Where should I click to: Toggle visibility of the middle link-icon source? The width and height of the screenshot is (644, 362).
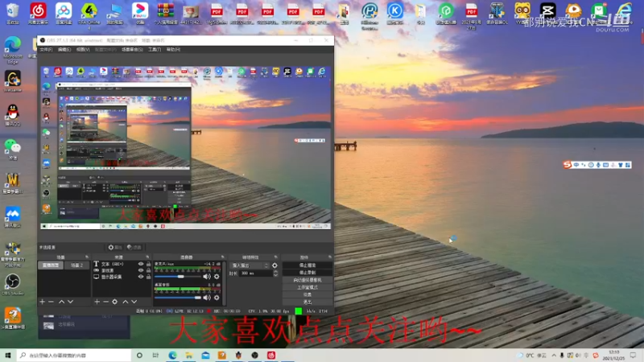coord(141,270)
